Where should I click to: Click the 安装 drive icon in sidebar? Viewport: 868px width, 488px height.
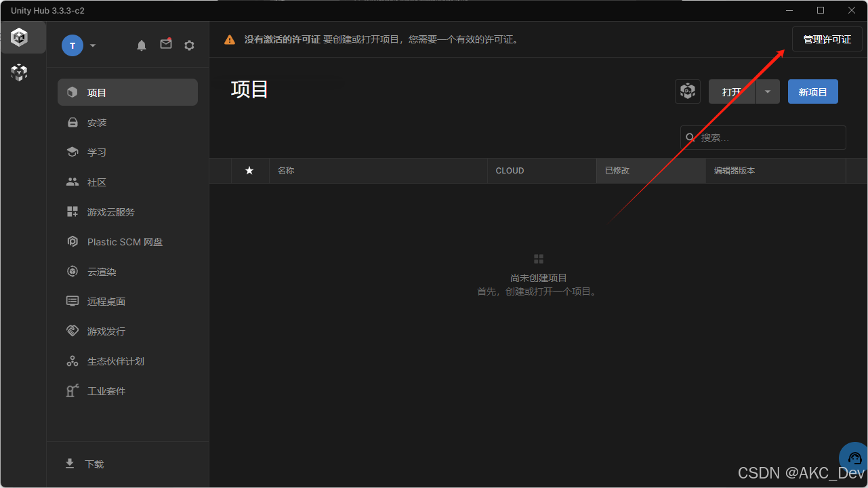(x=73, y=123)
